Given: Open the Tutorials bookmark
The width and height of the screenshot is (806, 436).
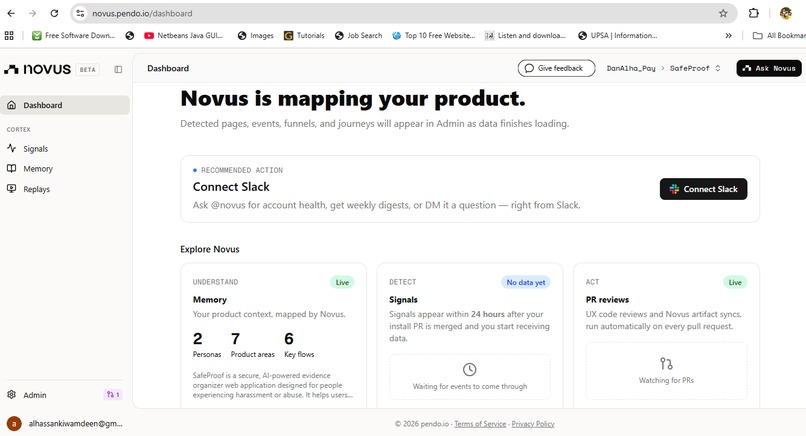Looking at the screenshot, I should 304,35.
